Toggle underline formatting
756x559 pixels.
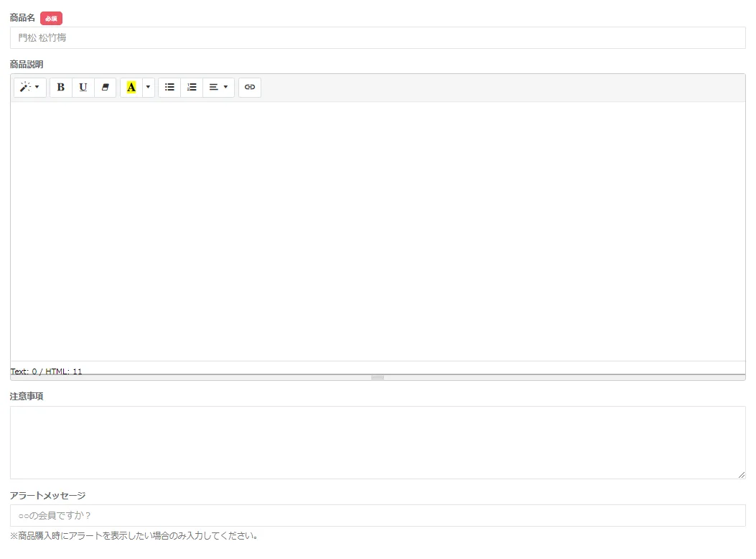click(83, 87)
